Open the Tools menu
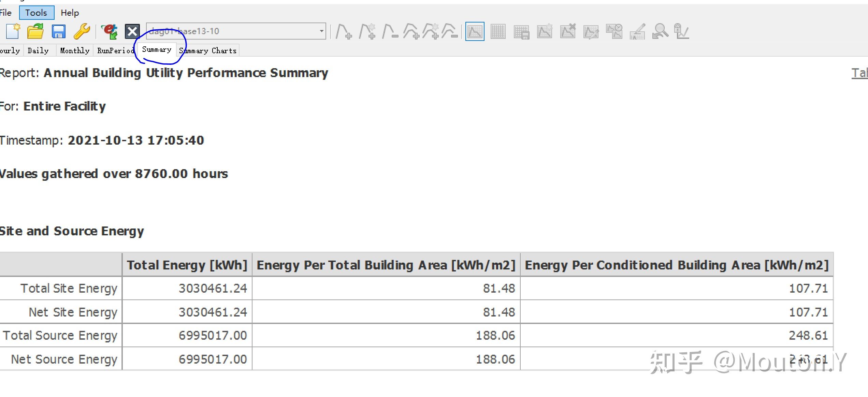Image resolution: width=868 pixels, height=397 pixels. click(x=36, y=13)
